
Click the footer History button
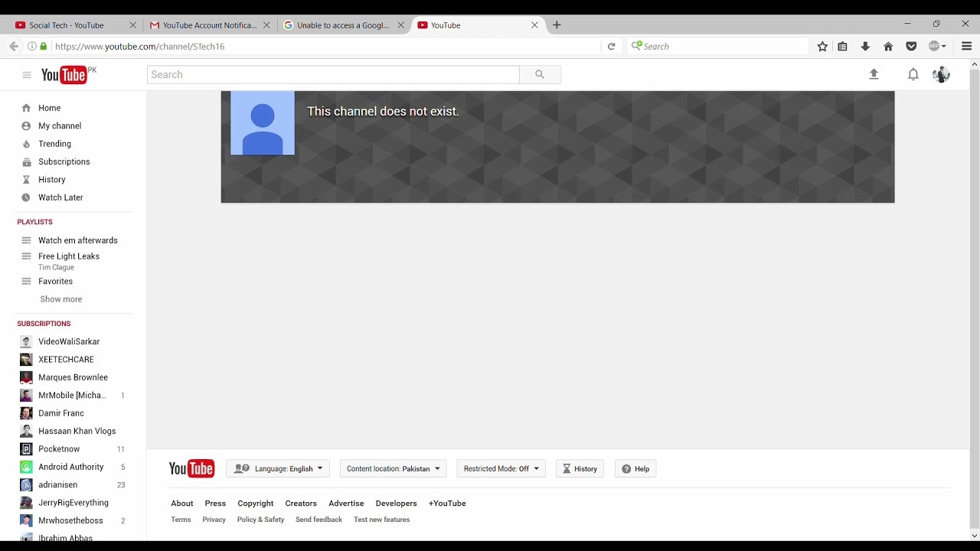tap(580, 468)
